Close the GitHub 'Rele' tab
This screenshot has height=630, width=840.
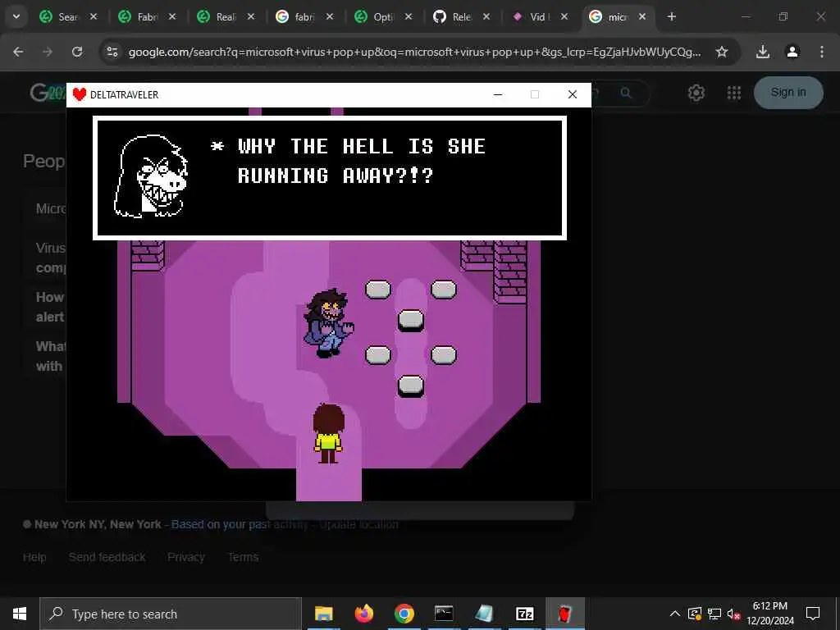click(486, 16)
